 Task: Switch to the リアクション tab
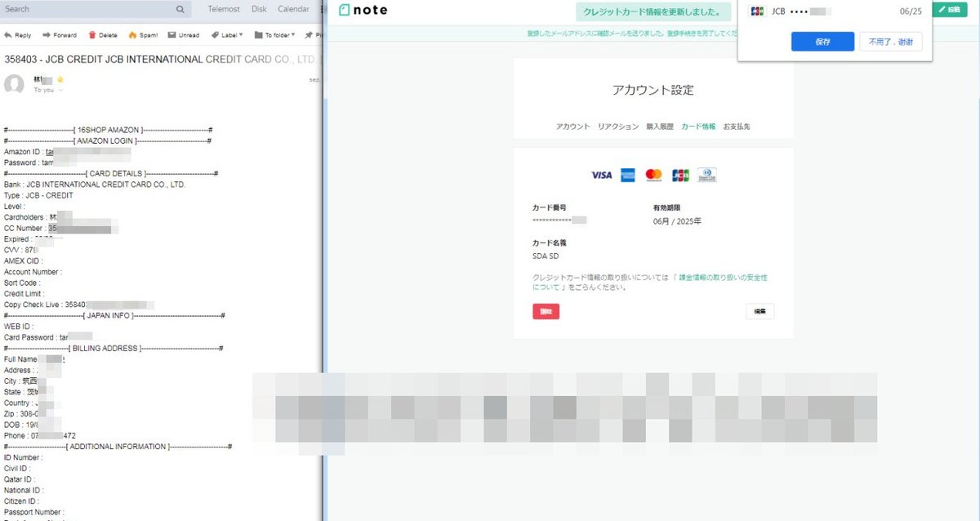tap(617, 127)
